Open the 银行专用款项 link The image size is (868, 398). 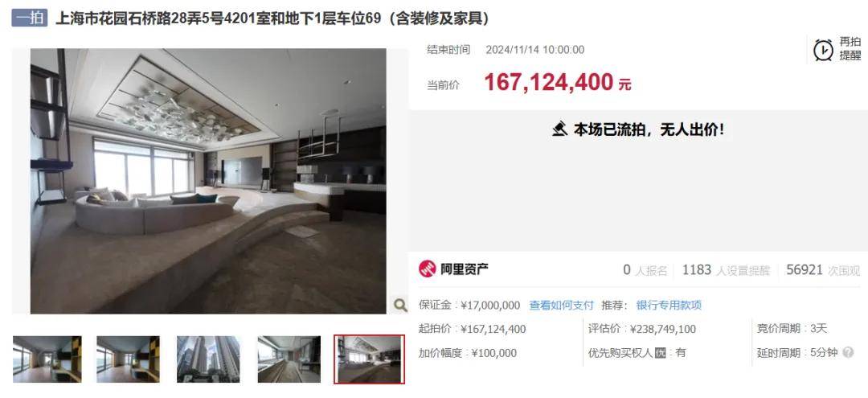(x=669, y=305)
